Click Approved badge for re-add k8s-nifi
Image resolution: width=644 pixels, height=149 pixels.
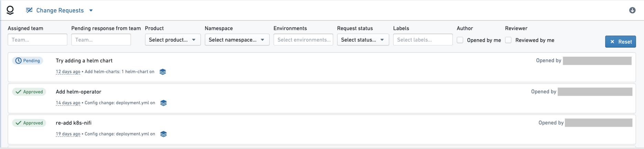pos(29,123)
